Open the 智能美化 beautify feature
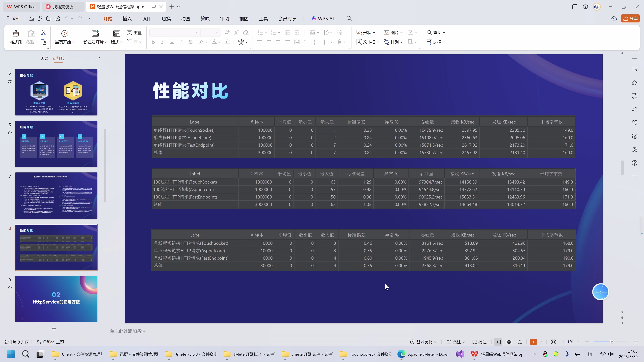Image resolution: width=644 pixels, height=362 pixels. point(423,342)
